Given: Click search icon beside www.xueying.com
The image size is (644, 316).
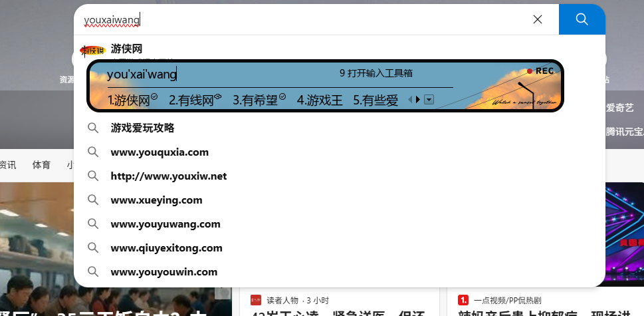Looking at the screenshot, I should 93,200.
